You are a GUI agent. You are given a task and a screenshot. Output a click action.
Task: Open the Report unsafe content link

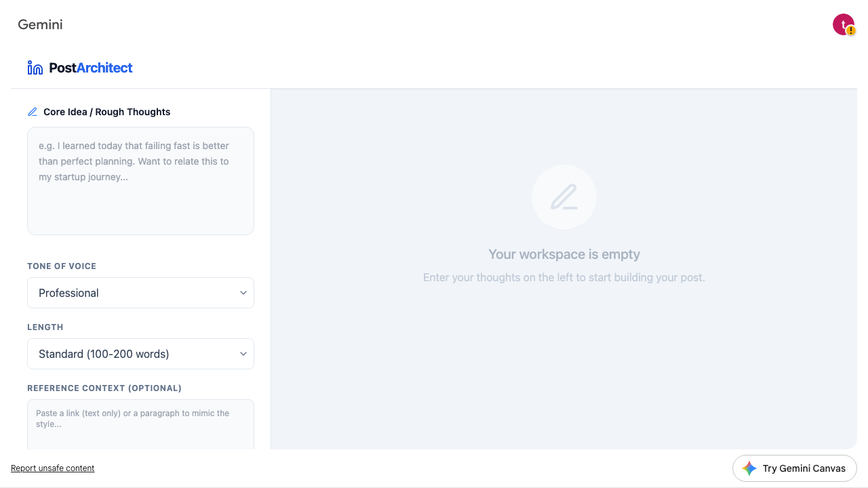tap(53, 468)
